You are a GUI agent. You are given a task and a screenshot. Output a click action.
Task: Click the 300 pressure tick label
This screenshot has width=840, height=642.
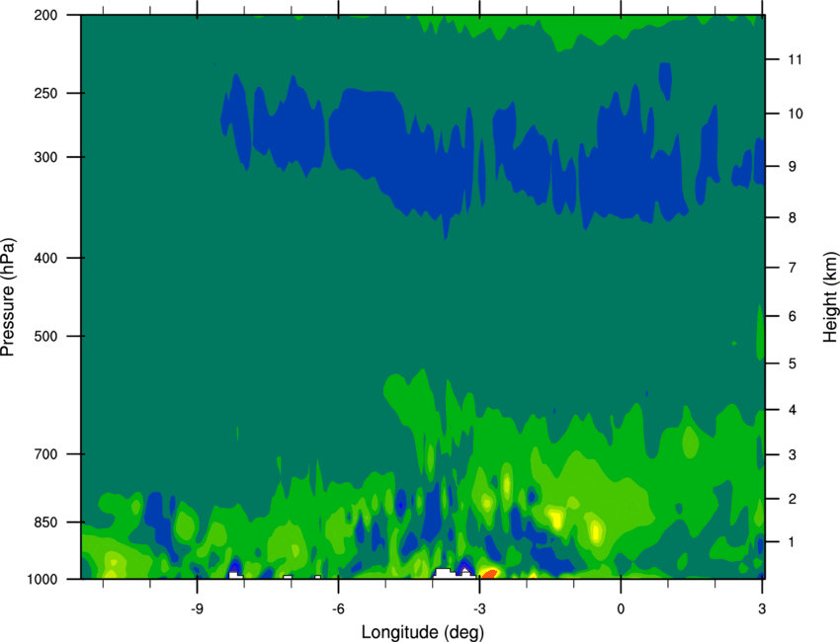pos(45,157)
